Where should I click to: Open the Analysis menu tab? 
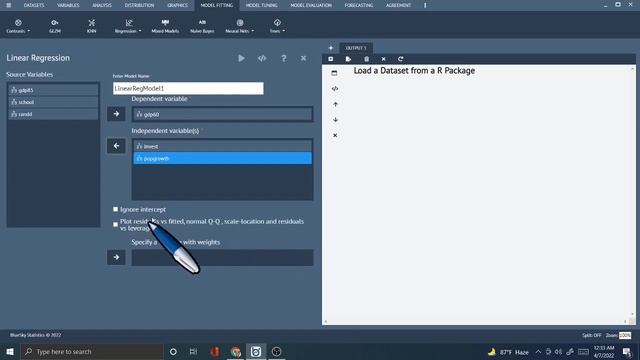[x=102, y=5]
